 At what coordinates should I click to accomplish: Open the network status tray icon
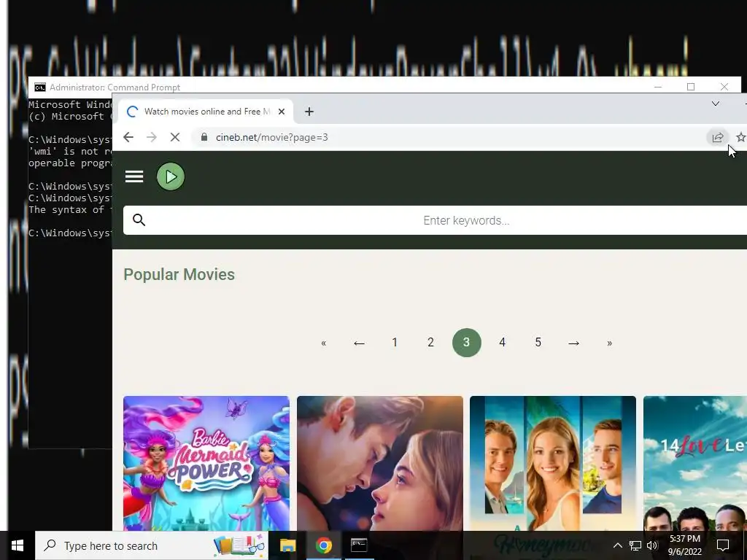[x=635, y=545]
